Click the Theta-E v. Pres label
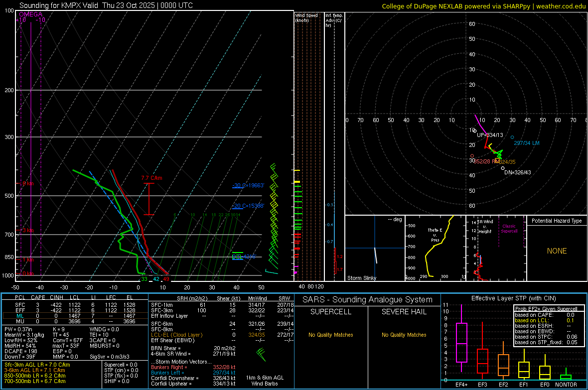The image size is (588, 390). [x=435, y=235]
